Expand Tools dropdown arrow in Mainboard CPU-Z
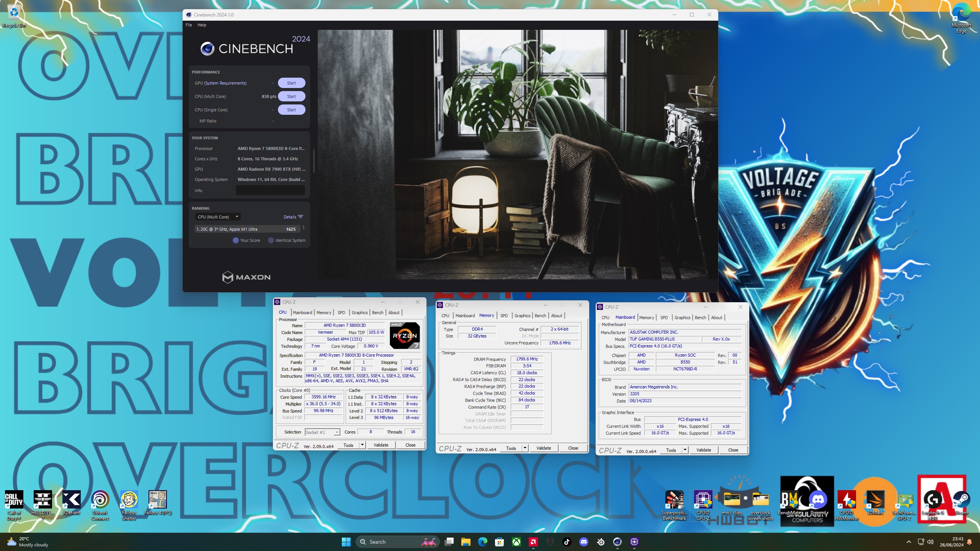 [x=685, y=450]
